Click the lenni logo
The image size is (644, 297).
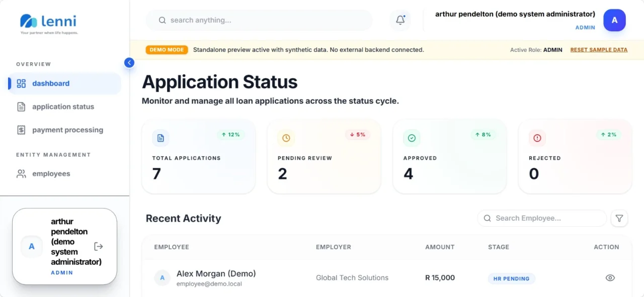click(x=49, y=23)
